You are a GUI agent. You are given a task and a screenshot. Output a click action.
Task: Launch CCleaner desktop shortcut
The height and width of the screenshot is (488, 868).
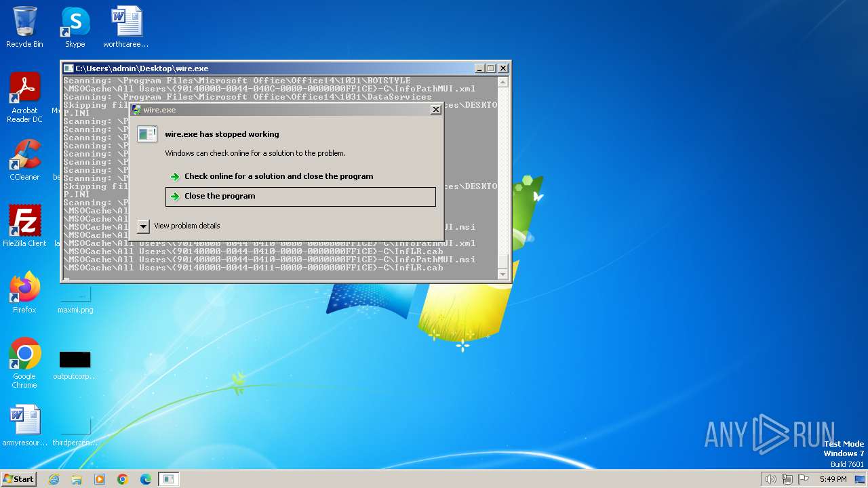coord(24,160)
